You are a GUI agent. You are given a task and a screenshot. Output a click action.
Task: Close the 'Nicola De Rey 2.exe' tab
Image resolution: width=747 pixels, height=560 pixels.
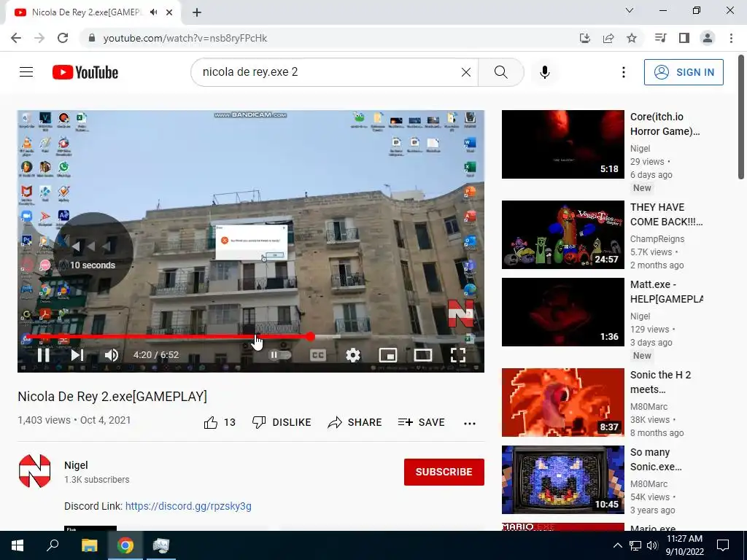(169, 12)
